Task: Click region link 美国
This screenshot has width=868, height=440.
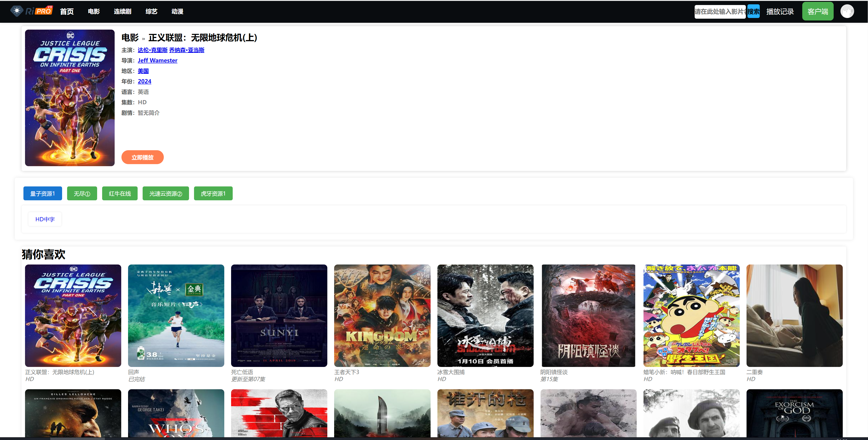Action: pyautogui.click(x=143, y=71)
